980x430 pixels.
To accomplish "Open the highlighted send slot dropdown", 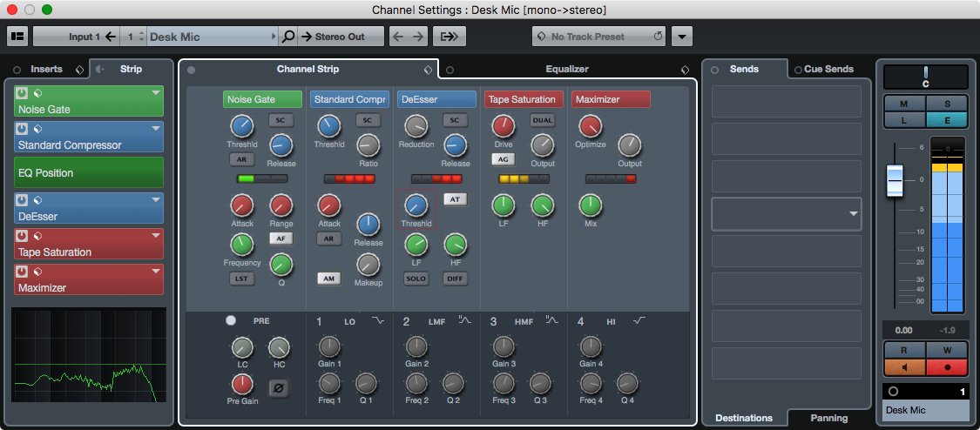I will 854,213.
